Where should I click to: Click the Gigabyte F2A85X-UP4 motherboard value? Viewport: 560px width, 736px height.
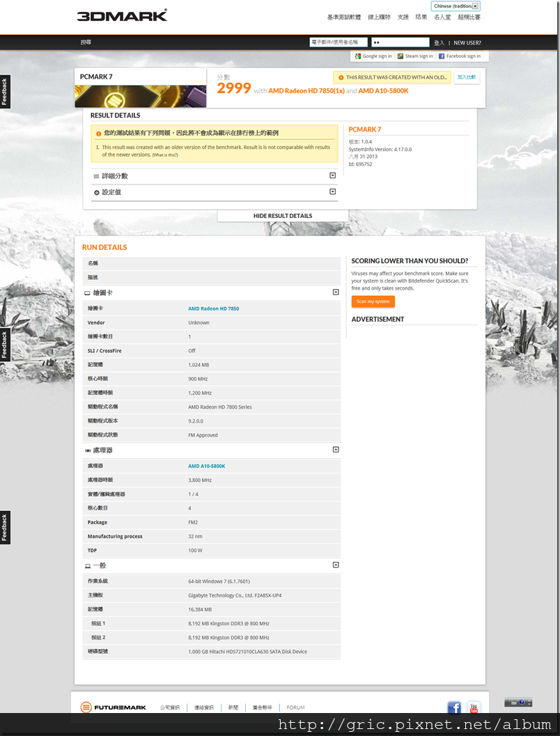235,595
